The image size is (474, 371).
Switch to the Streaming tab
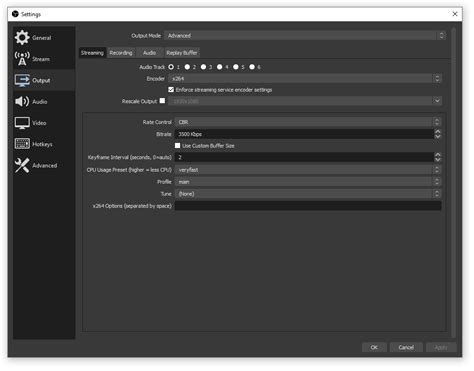coord(92,53)
